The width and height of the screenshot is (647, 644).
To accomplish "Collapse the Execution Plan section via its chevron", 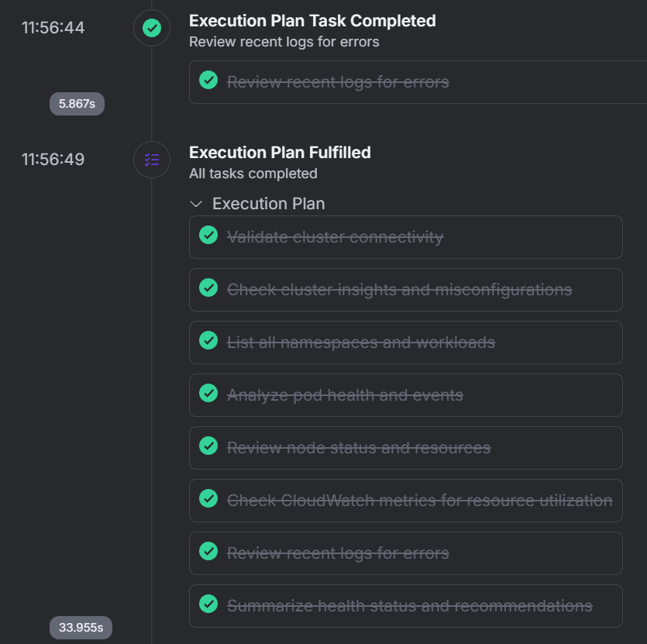I will [x=196, y=204].
